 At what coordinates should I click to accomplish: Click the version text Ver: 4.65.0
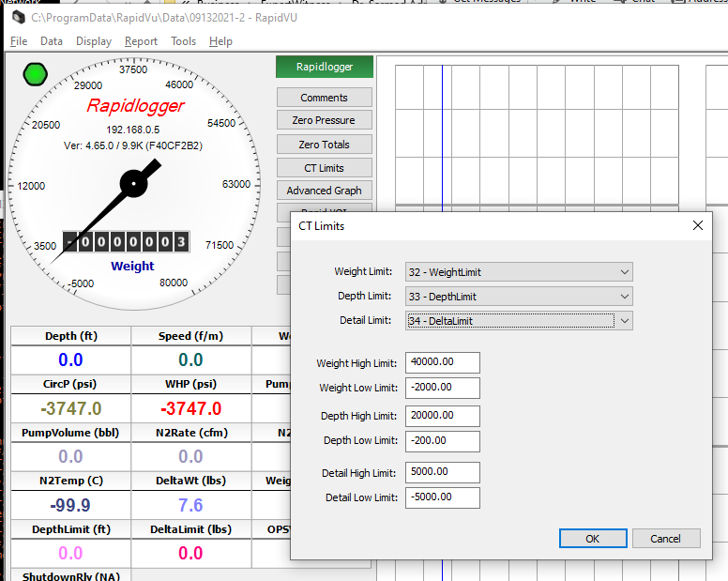(133, 145)
